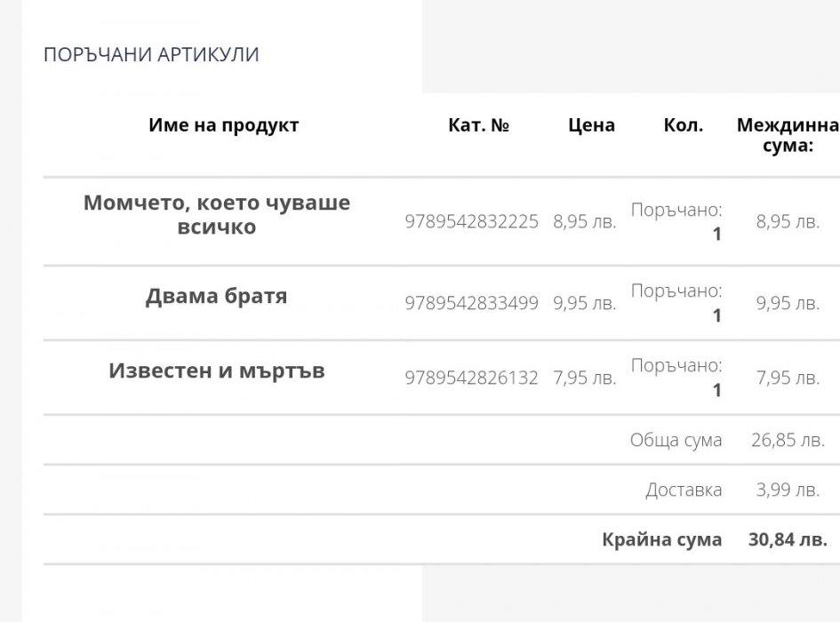
Task: Click the 7,95 лв. price in the Цена column
Action: click(x=584, y=379)
